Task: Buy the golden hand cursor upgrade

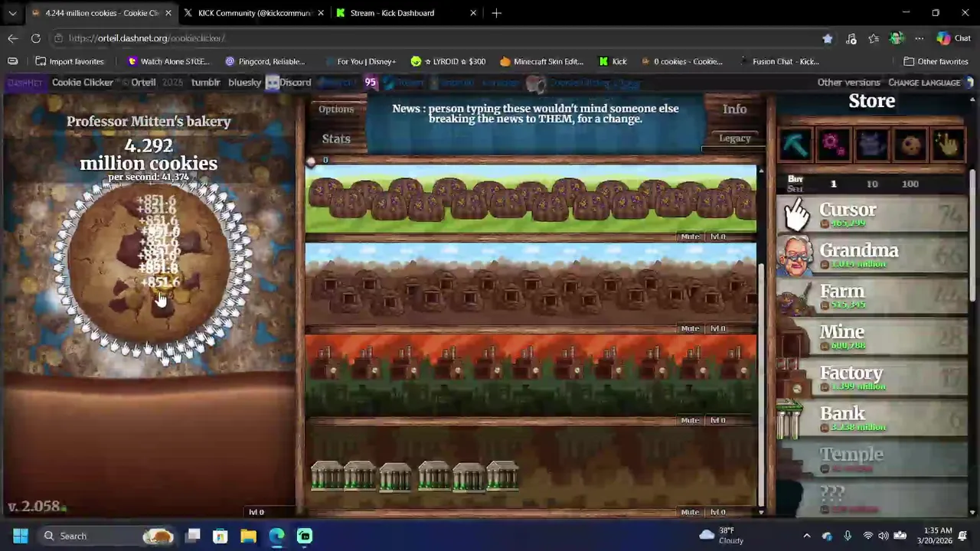Action: click(x=948, y=145)
